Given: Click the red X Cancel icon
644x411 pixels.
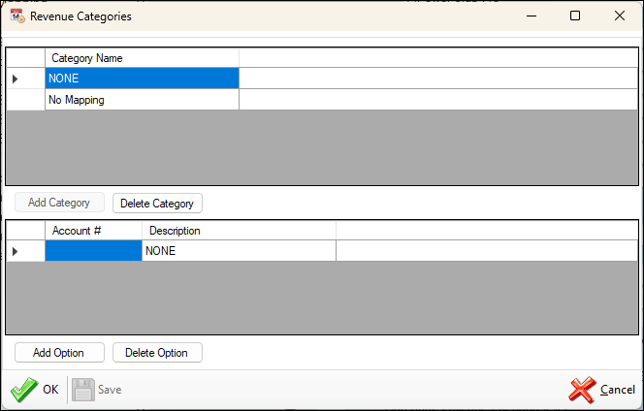Looking at the screenshot, I should click(582, 389).
